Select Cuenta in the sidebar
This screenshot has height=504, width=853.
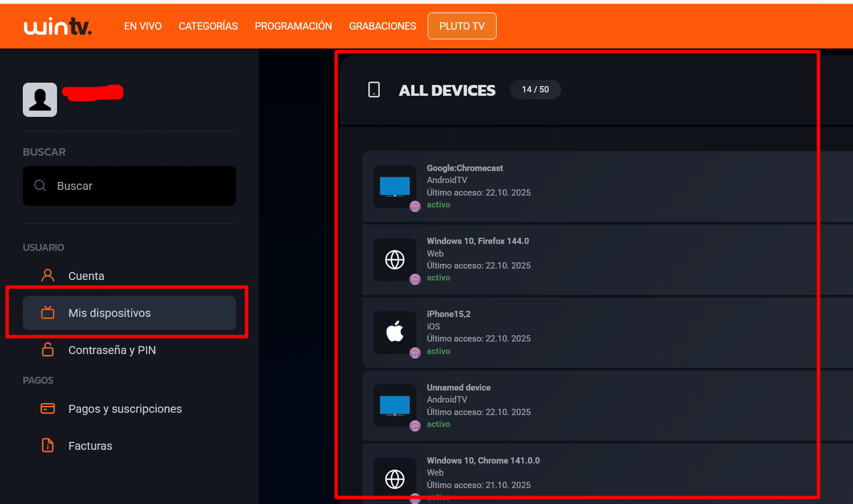[86, 276]
